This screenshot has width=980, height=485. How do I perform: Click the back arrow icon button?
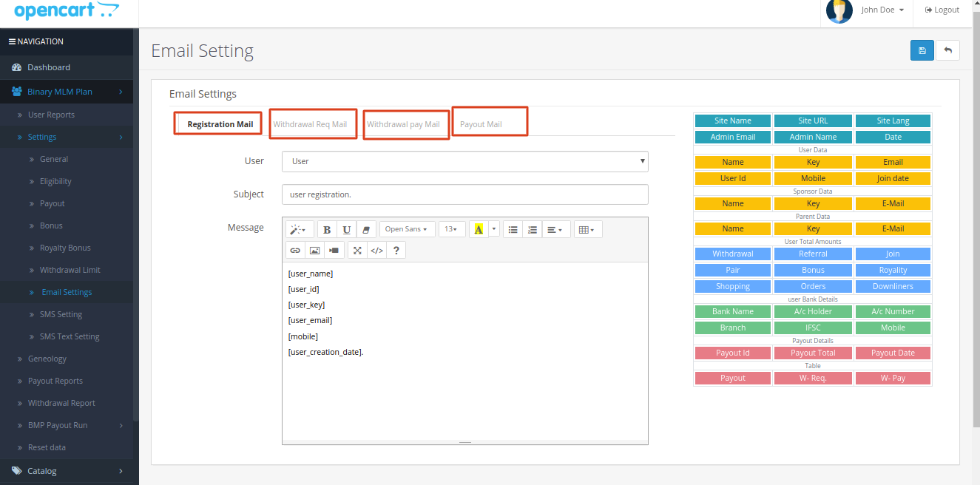(947, 50)
